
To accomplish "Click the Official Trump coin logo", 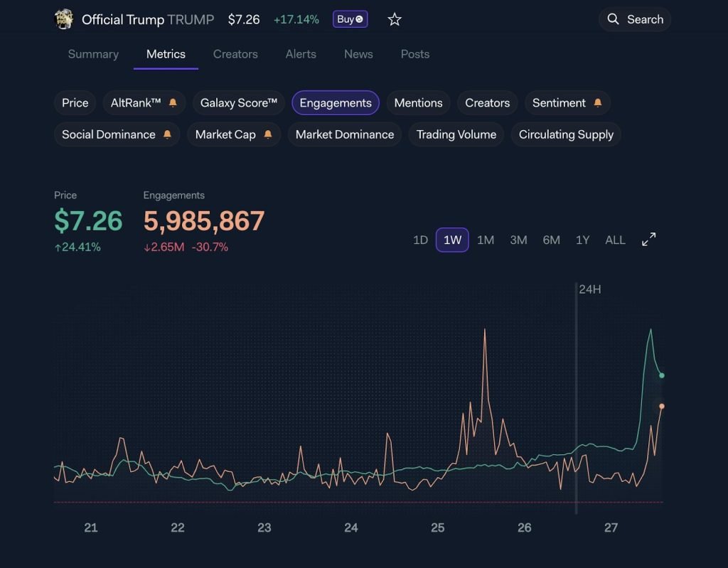I will coord(63,19).
